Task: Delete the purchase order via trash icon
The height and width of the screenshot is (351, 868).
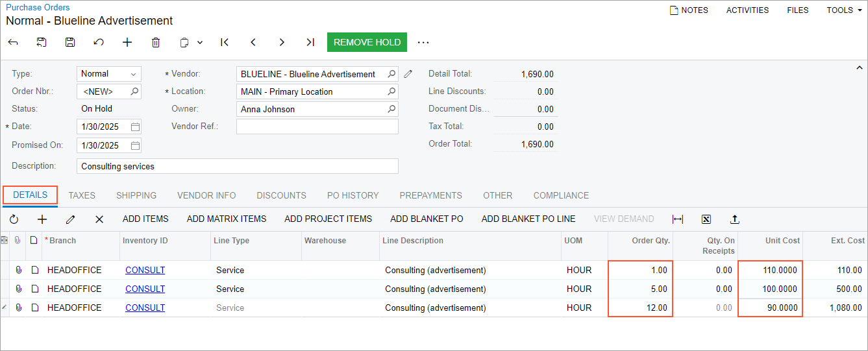Action: (x=156, y=42)
